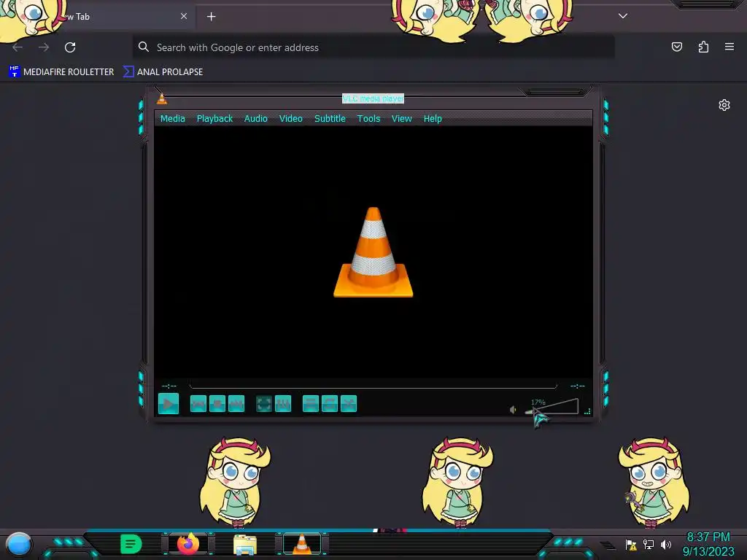Image resolution: width=747 pixels, height=560 pixels.
Task: Open the Tools menu in VLC
Action: 368,119
